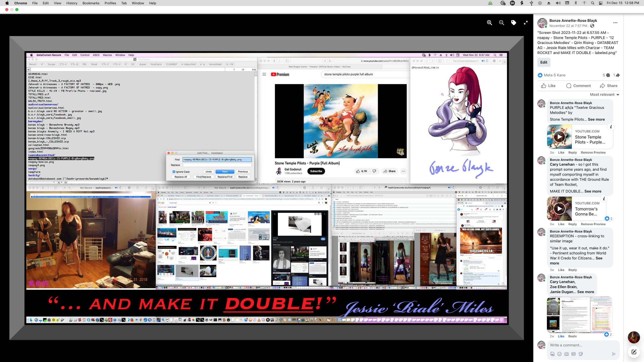Open the Wi-Fi status menu bar icon

point(584,3)
